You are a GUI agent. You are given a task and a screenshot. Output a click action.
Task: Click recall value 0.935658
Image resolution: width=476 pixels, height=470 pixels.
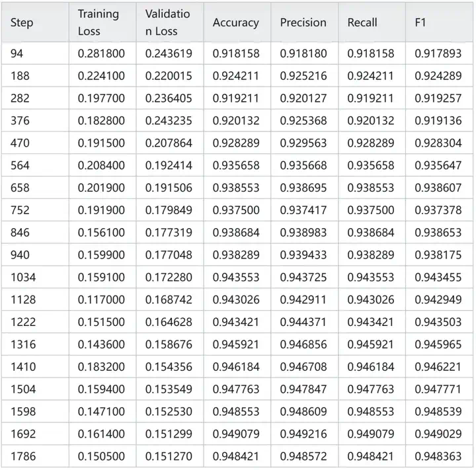370,165
